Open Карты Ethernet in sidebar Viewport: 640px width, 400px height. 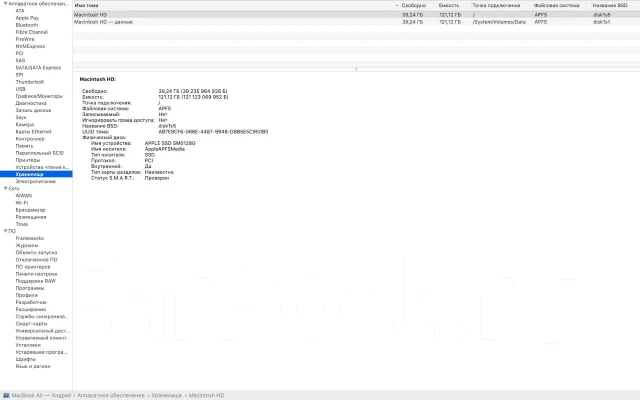pyautogui.click(x=33, y=131)
